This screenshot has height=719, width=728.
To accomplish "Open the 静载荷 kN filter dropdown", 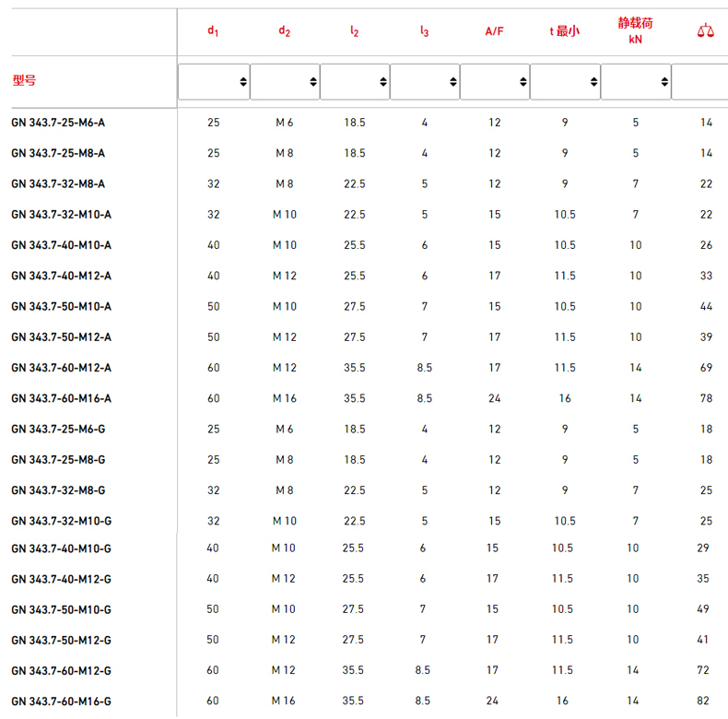I will [x=635, y=82].
